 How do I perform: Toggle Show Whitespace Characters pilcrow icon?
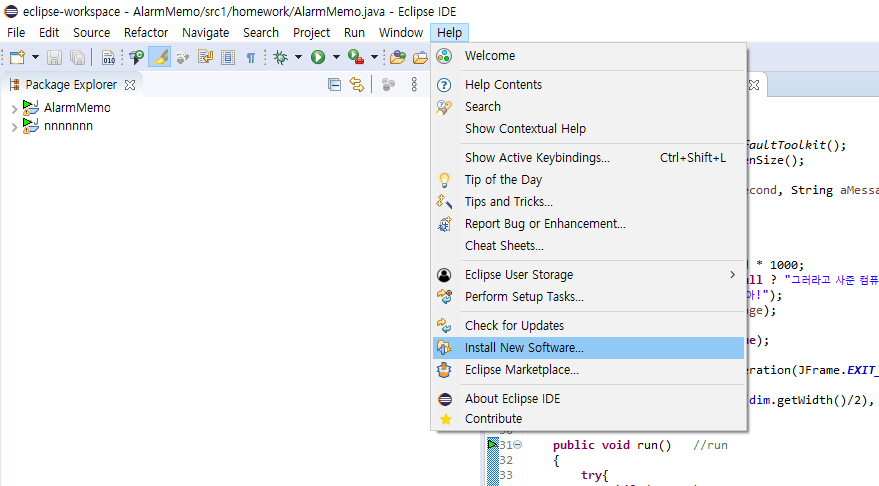tap(251, 57)
